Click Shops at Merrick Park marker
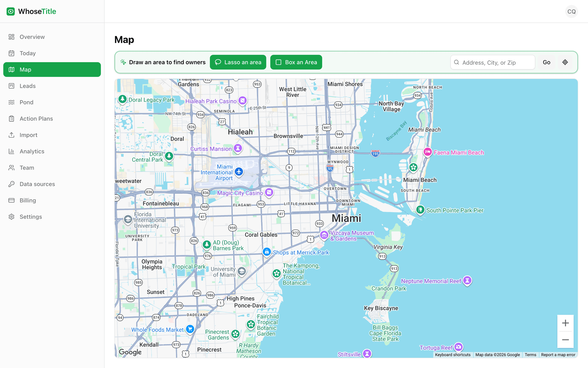The image size is (588, 368). pyautogui.click(x=266, y=252)
